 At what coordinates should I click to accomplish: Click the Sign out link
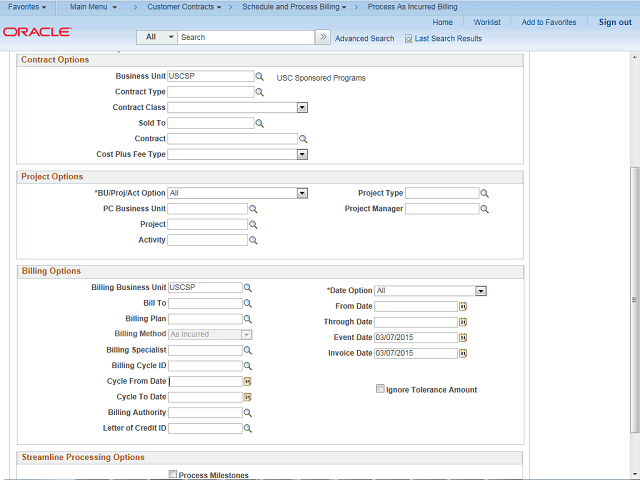pos(614,22)
